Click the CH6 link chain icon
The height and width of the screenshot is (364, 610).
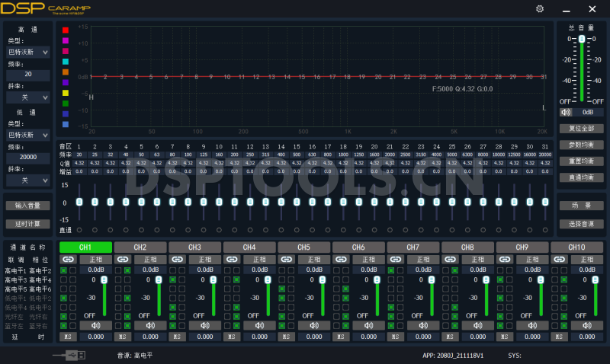(342, 259)
